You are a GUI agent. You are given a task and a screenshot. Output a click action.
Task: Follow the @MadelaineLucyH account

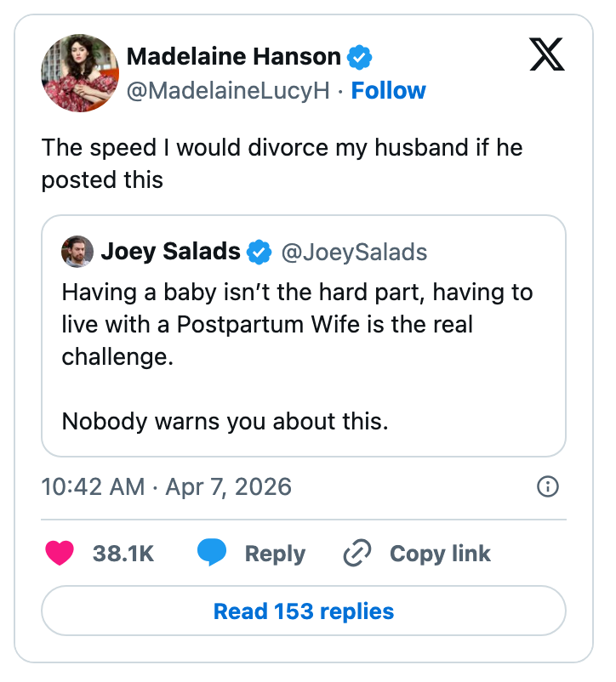coord(388,91)
